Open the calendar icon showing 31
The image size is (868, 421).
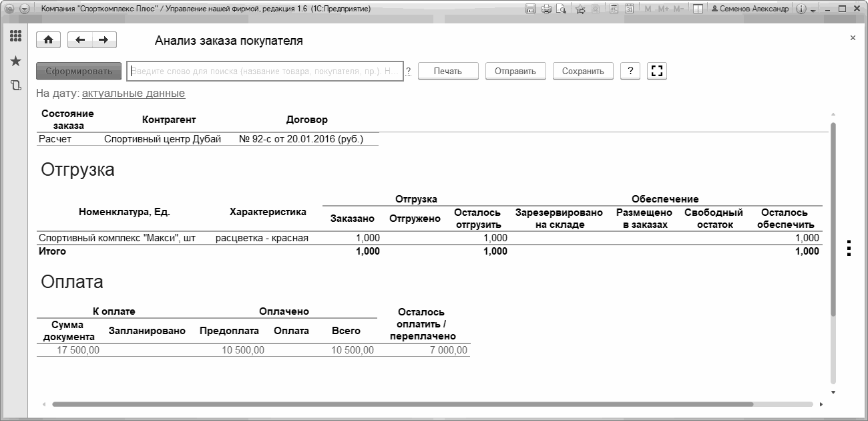[629, 9]
